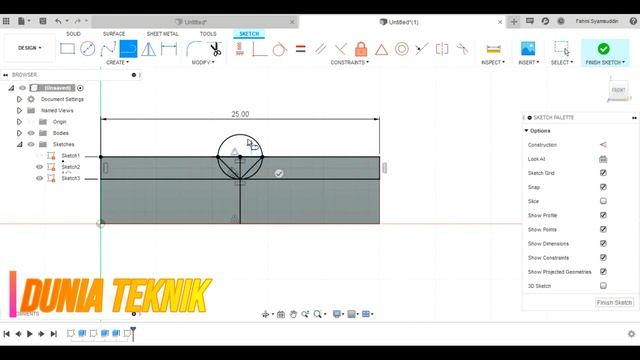
Task: Click Finish Sketch in Sketch Palette
Action: 614,302
